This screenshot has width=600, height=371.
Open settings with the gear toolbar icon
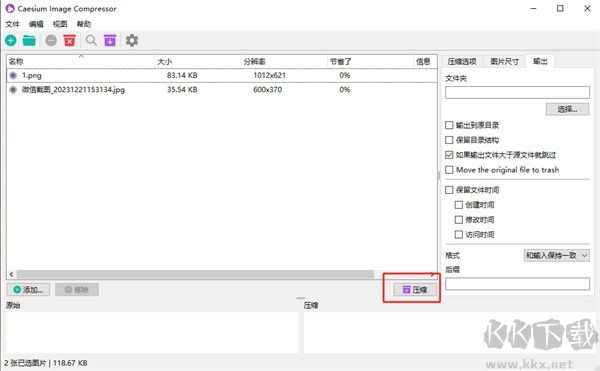click(132, 40)
